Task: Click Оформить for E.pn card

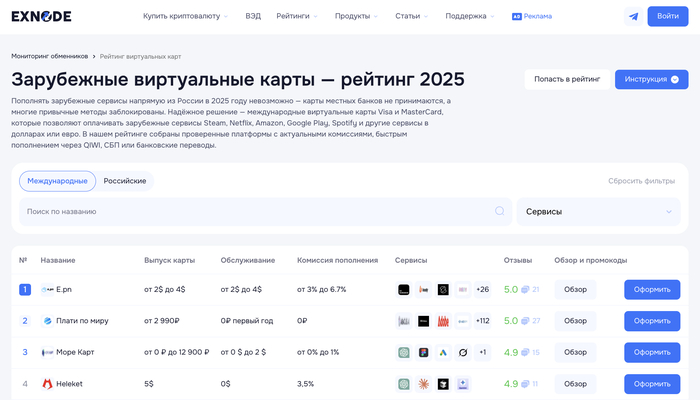Action: [652, 290]
